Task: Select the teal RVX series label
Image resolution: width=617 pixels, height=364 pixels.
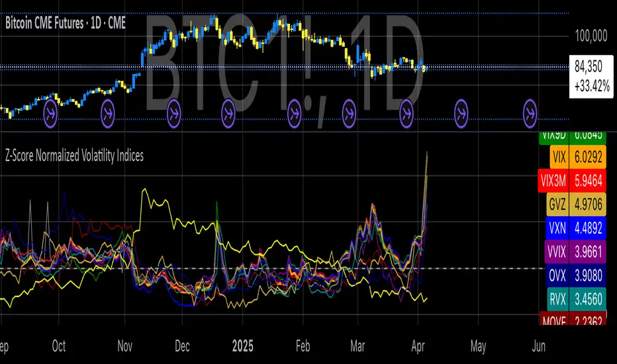Action: tap(557, 299)
